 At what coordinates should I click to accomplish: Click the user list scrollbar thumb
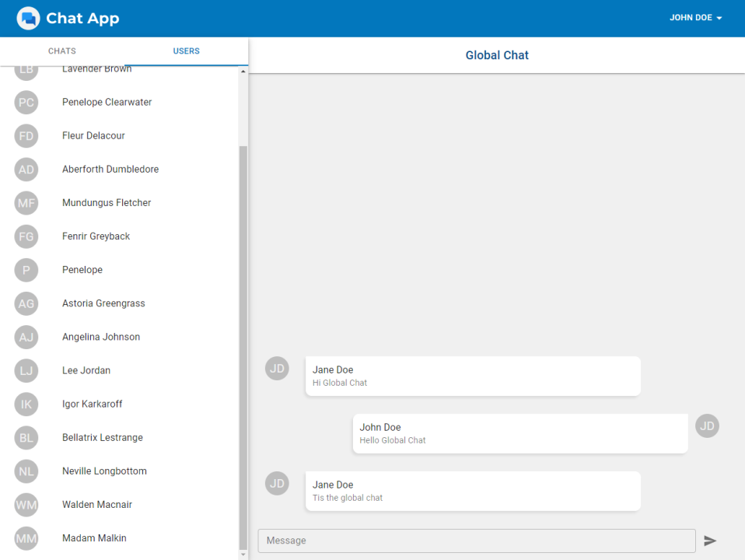(x=243, y=348)
